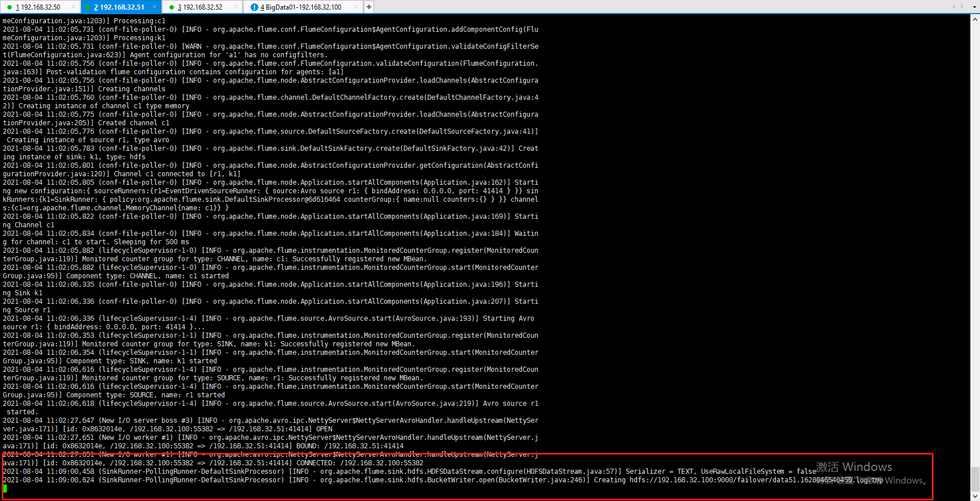Screen dimensions: 980x501
Task: Click the timestamp "2021-08-04 11:02:27,647"
Action: point(49,421)
